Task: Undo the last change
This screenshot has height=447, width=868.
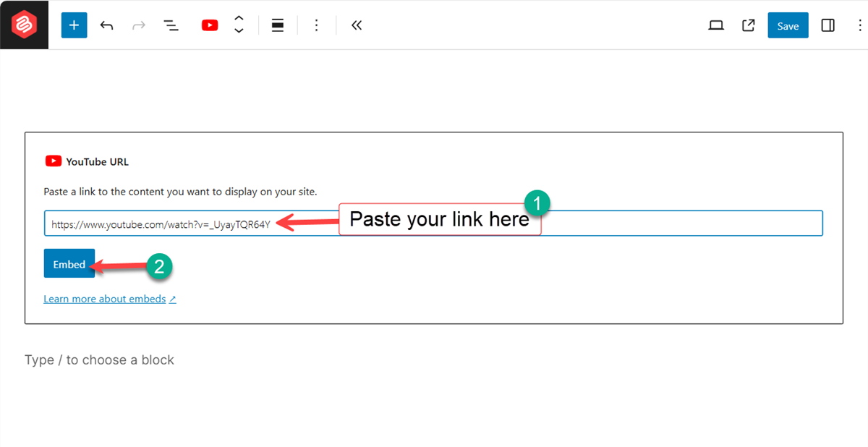Action: pyautogui.click(x=106, y=25)
